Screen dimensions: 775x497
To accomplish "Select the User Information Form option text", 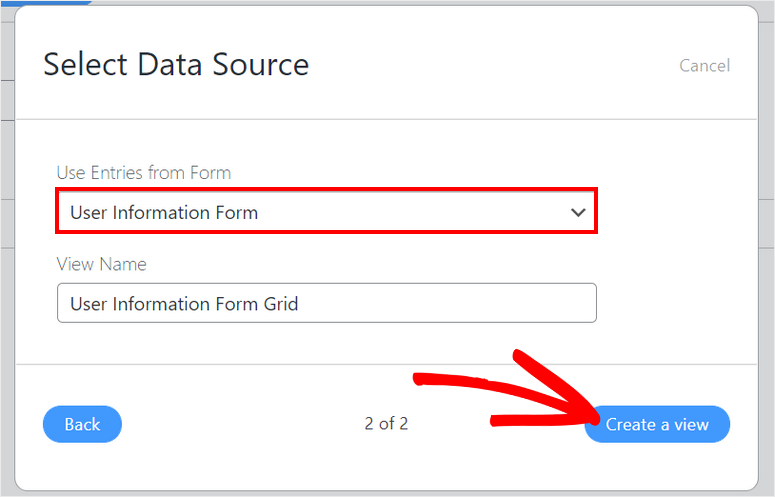I will point(164,212).
